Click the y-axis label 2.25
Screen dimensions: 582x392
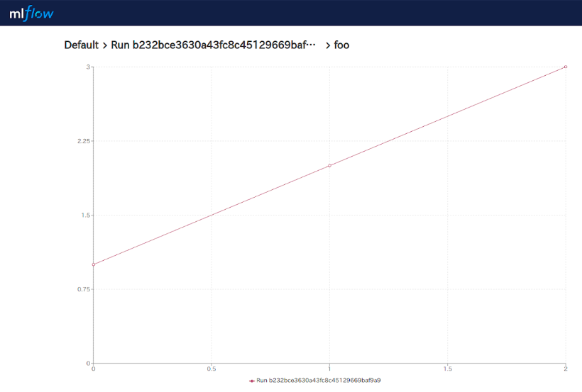pos(84,141)
